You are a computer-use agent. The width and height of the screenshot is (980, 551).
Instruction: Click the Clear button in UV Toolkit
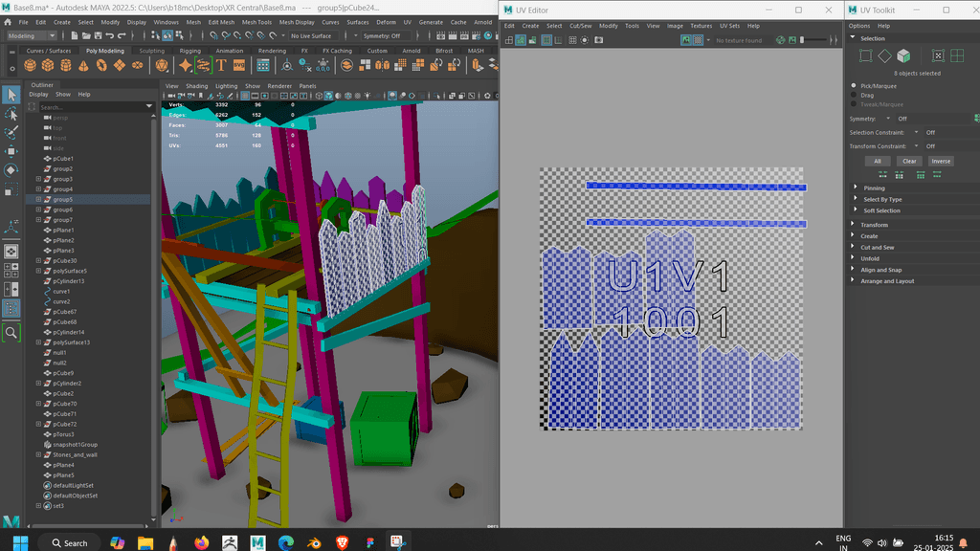pyautogui.click(x=909, y=161)
